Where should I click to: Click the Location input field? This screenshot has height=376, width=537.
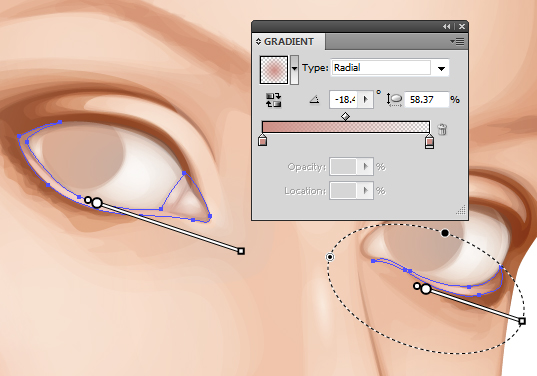[x=343, y=190]
